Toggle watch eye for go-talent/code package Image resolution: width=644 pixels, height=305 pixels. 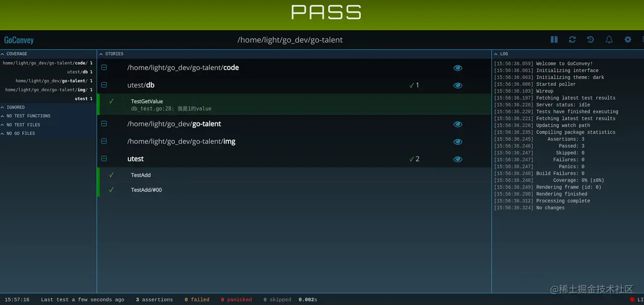(x=458, y=68)
